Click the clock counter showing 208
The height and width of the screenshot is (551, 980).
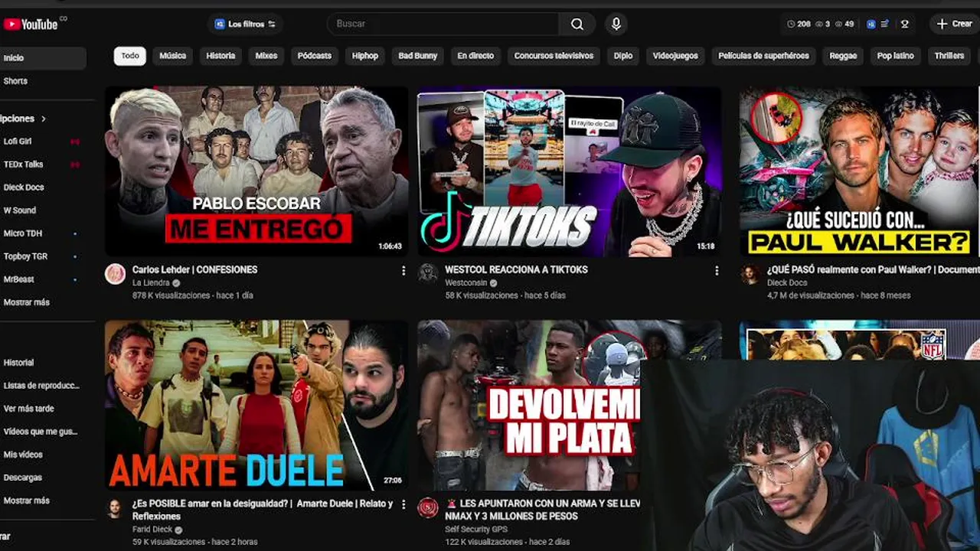pyautogui.click(x=799, y=24)
